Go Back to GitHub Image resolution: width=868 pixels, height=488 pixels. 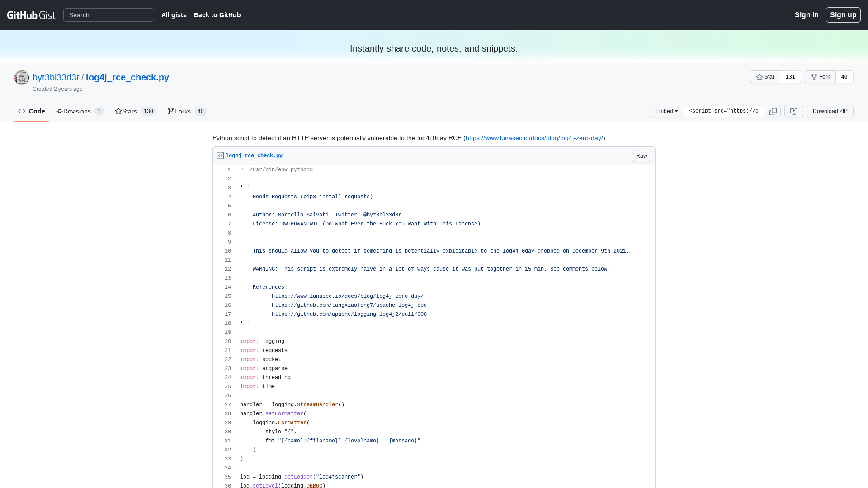pyautogui.click(x=217, y=15)
